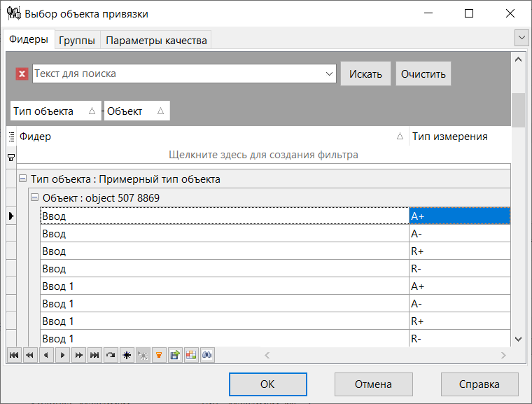Collapse the 'Объект : object 507 8869' group

point(34,198)
